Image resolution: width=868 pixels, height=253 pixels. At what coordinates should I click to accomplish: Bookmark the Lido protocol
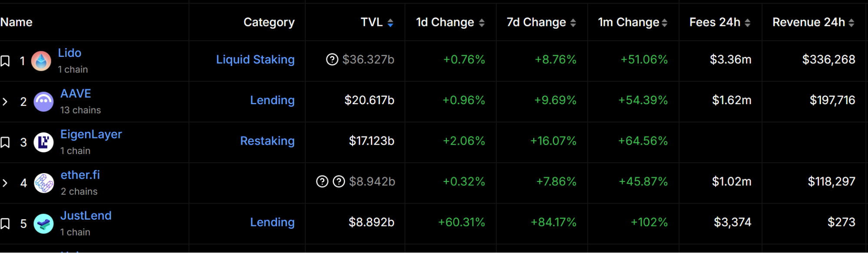click(5, 61)
